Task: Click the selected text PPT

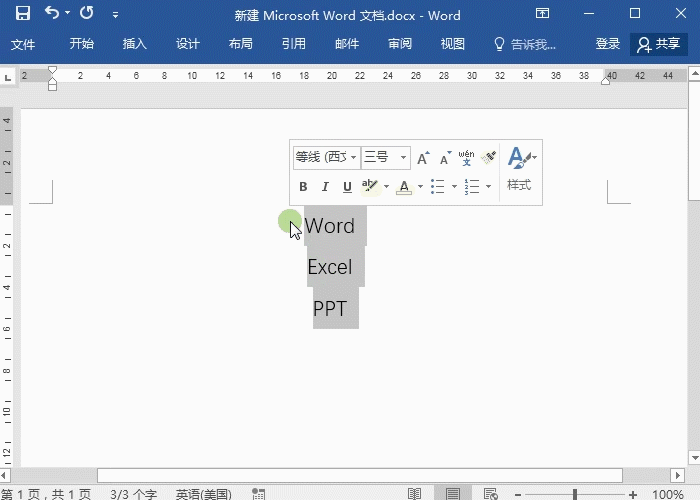Action: 330,308
